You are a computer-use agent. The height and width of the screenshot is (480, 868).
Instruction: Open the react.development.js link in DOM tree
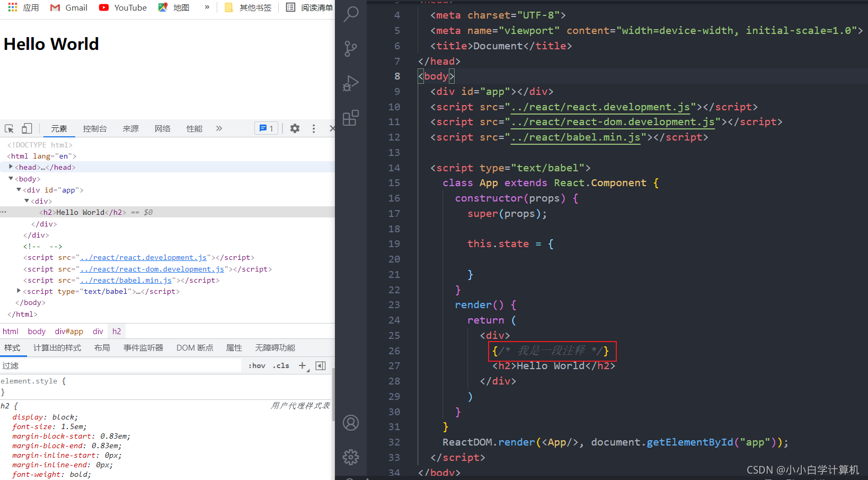click(143, 257)
